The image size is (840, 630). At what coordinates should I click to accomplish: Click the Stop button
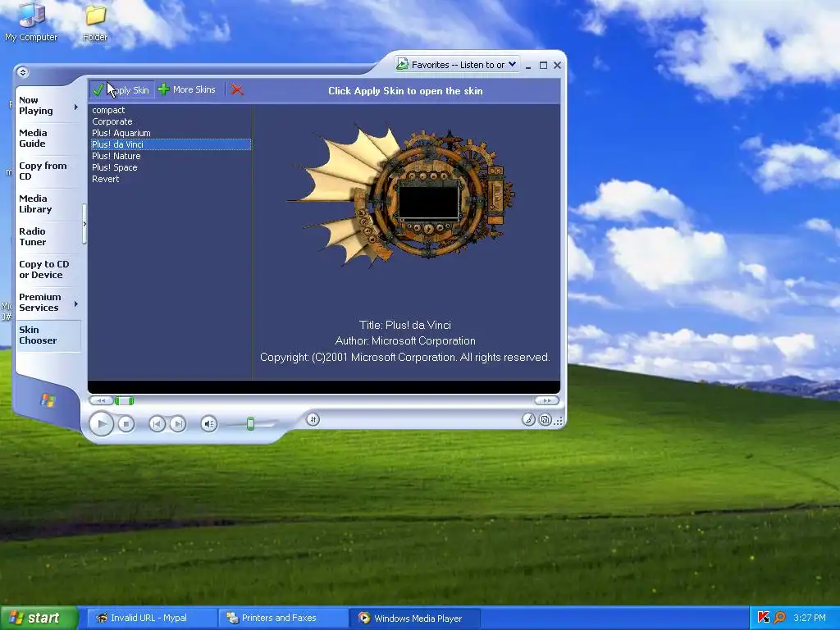point(126,424)
